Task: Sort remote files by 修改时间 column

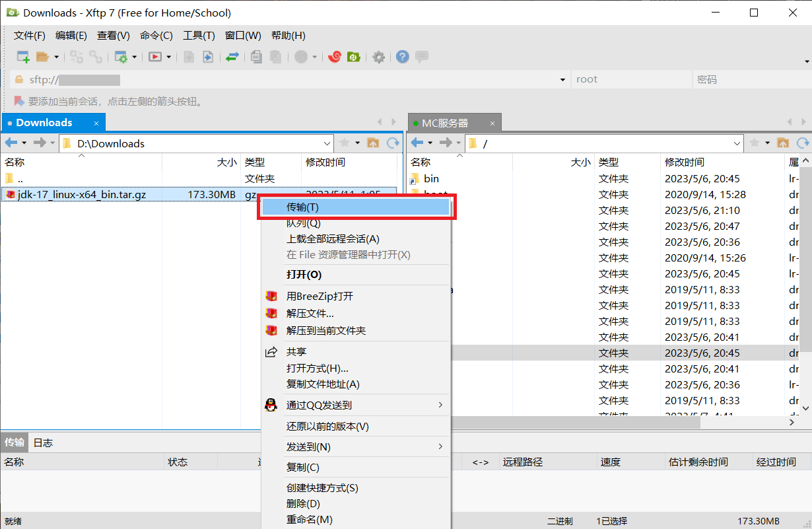Action: tap(685, 162)
